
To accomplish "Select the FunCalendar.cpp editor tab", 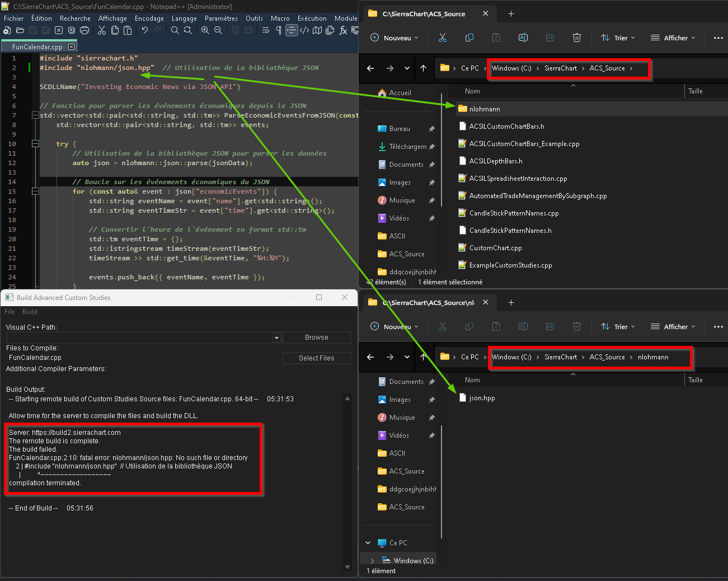I will [x=39, y=47].
